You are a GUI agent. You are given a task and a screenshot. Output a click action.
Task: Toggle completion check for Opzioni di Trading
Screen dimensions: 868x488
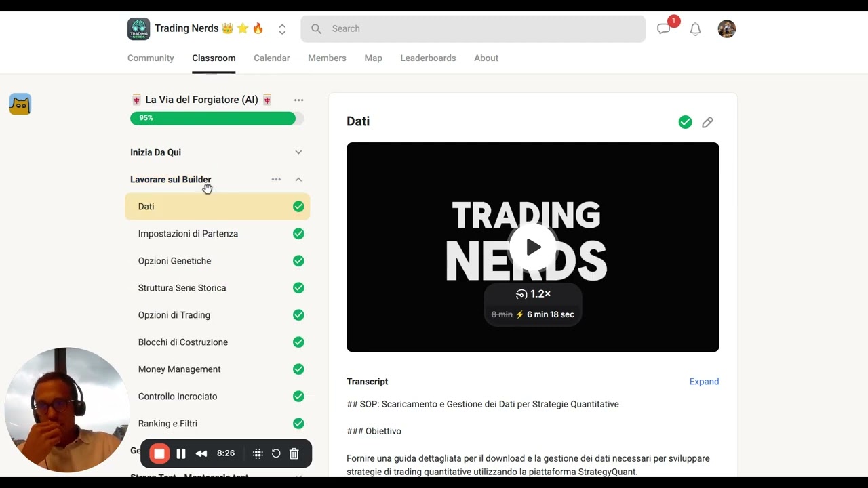click(x=298, y=315)
